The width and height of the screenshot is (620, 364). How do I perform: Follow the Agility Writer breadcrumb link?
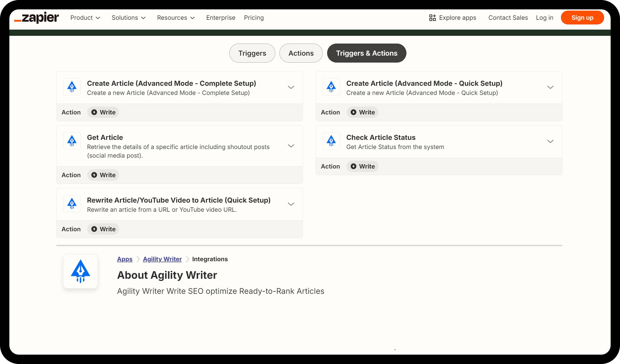tap(162, 259)
